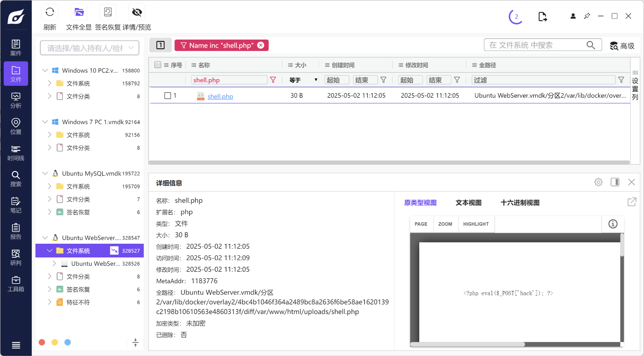Image resolution: width=644 pixels, height=356 pixels.
Task: Select 文件分类 under Windows 7 PC
Action: pyautogui.click(x=78, y=148)
